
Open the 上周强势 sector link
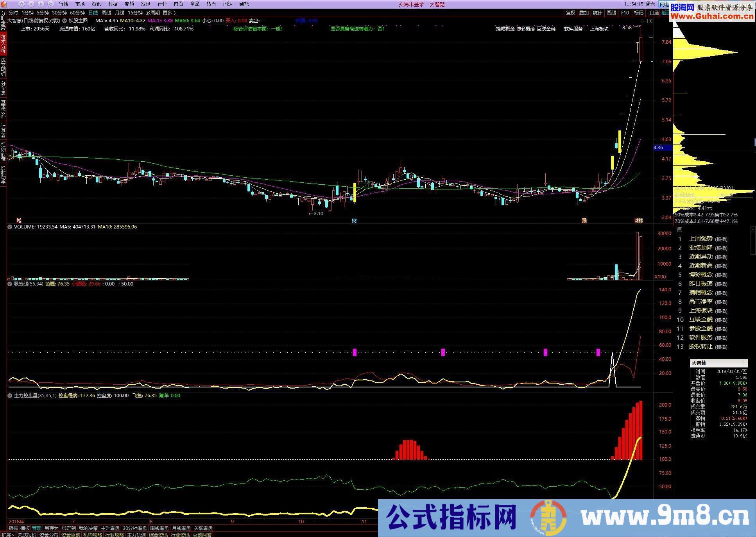tap(700, 239)
